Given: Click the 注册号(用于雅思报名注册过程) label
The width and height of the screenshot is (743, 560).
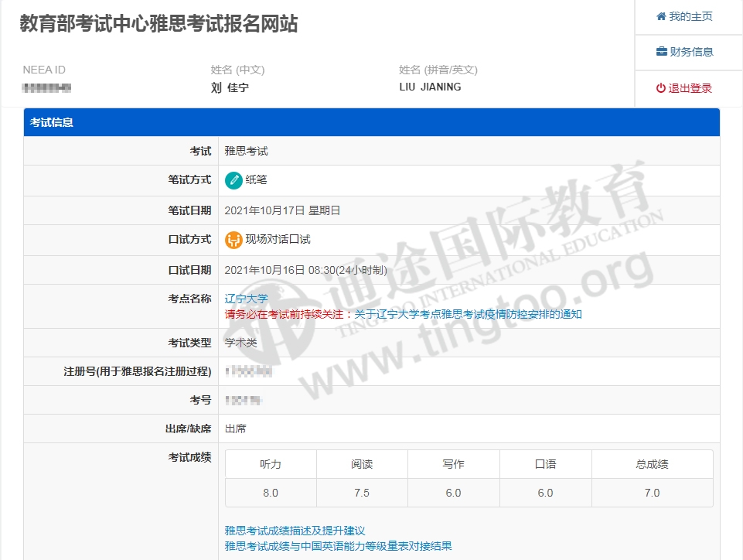Looking at the screenshot, I should [138, 371].
